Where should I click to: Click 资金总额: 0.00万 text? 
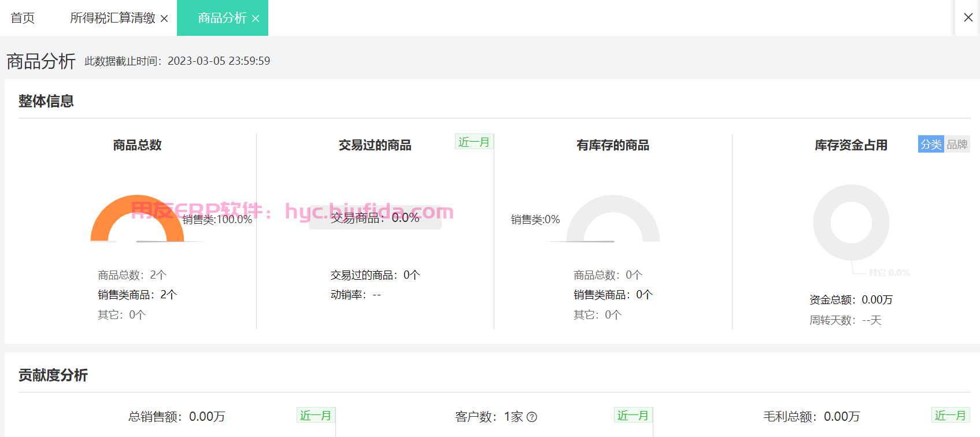point(851,299)
